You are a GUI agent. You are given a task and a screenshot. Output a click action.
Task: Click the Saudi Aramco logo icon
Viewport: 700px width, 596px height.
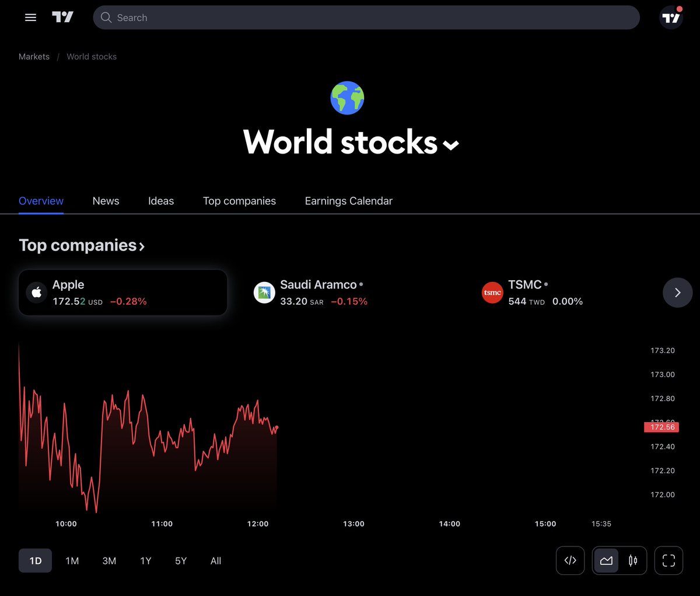point(264,292)
